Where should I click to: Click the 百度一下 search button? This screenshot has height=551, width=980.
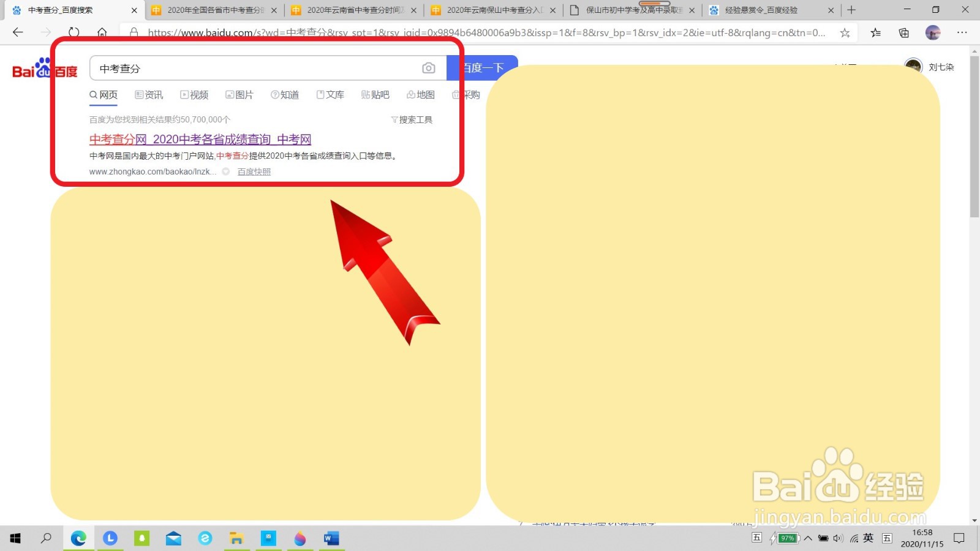pyautogui.click(x=482, y=68)
